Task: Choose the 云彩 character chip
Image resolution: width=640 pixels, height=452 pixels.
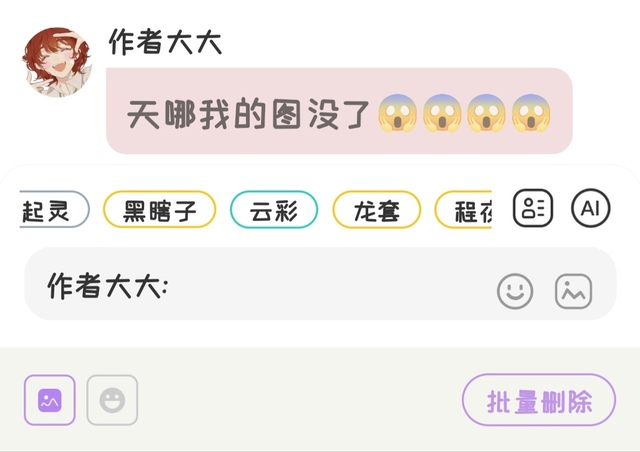Action: pos(274,209)
